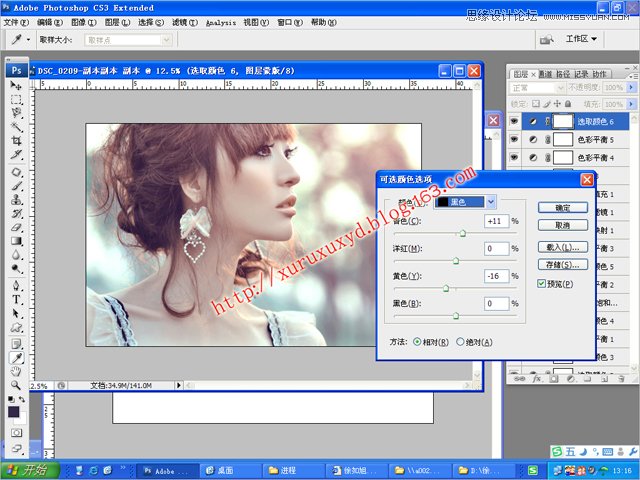The image size is (640, 480).
Task: Toggle lock all icon in Layers panel
Action: [x=568, y=104]
